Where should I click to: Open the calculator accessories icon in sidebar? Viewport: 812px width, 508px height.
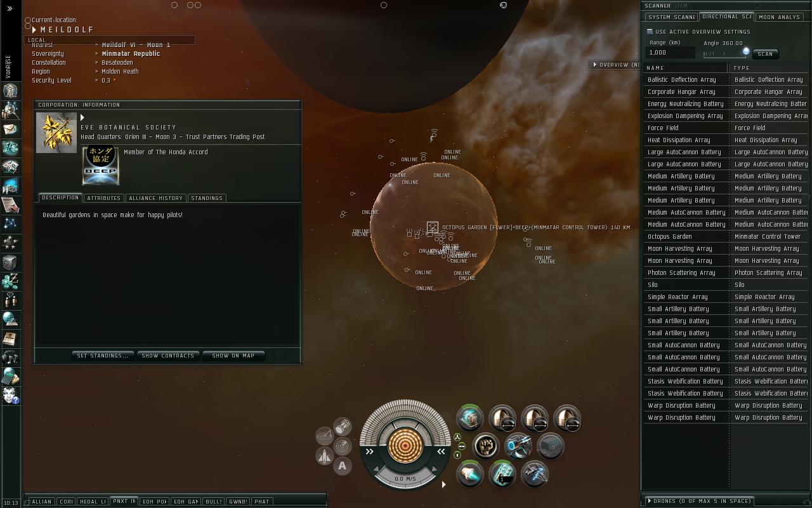pyautogui.click(x=10, y=377)
